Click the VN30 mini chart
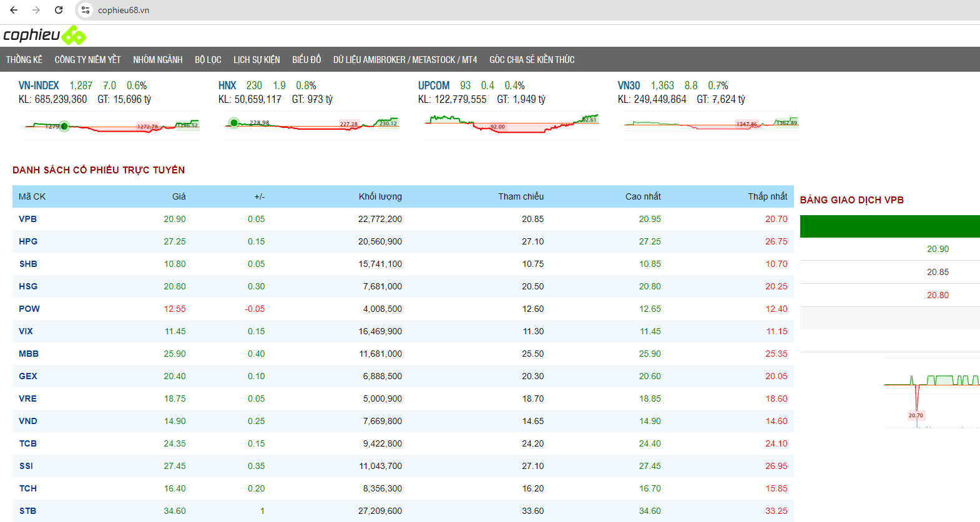The width and height of the screenshot is (980, 522). (x=712, y=125)
